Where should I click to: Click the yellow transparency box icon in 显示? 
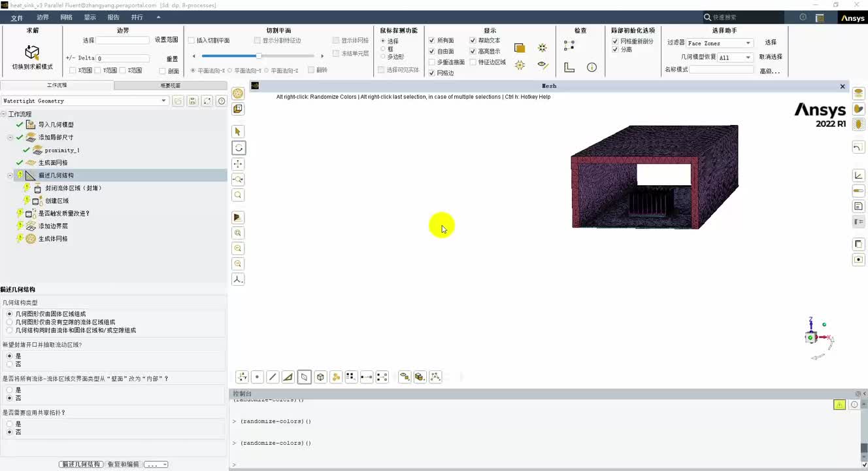click(x=520, y=48)
